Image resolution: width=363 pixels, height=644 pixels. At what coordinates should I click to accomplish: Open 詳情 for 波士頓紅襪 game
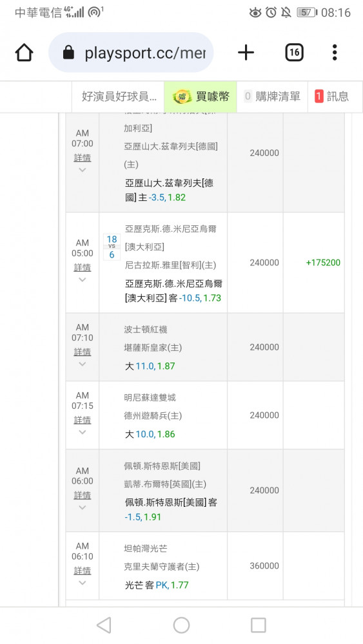(83, 352)
